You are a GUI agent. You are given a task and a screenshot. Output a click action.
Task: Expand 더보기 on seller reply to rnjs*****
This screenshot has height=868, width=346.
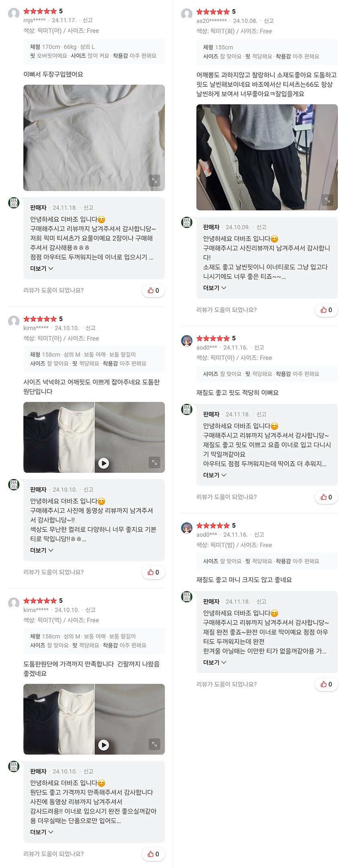tap(42, 268)
